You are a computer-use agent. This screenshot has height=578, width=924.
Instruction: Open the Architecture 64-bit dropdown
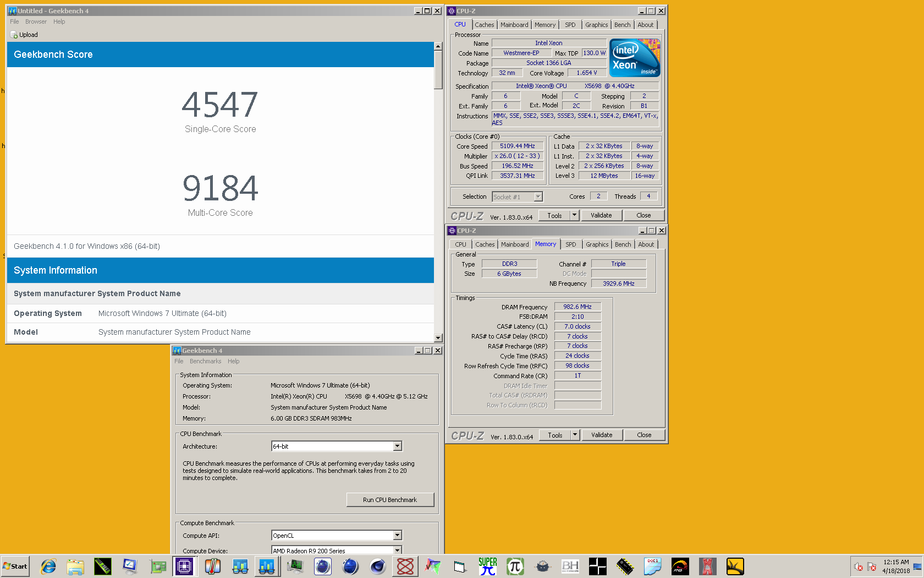pyautogui.click(x=398, y=446)
